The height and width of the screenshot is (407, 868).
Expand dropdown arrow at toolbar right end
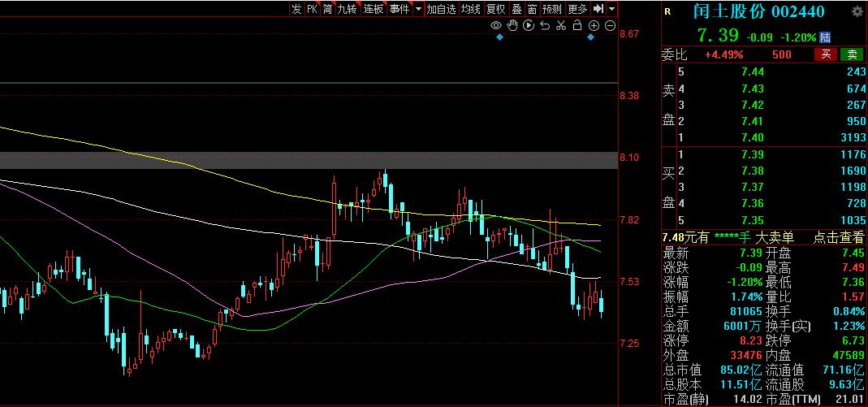611,8
